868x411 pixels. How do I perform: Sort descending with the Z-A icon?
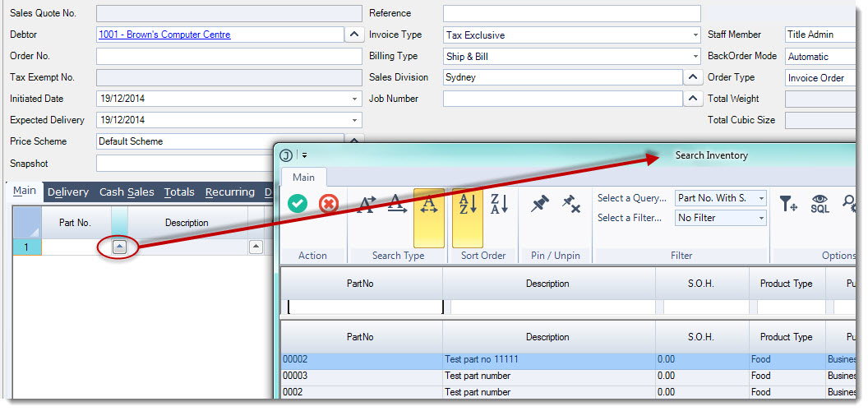(499, 205)
